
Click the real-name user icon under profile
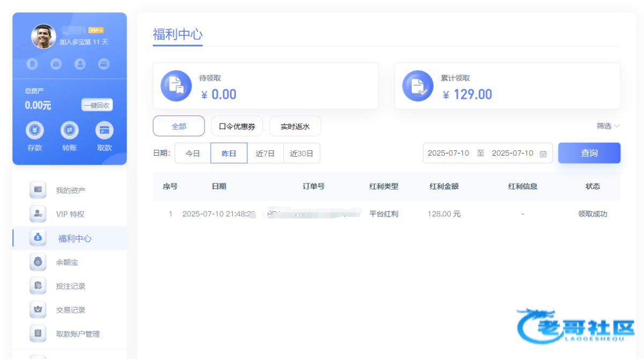point(80,64)
